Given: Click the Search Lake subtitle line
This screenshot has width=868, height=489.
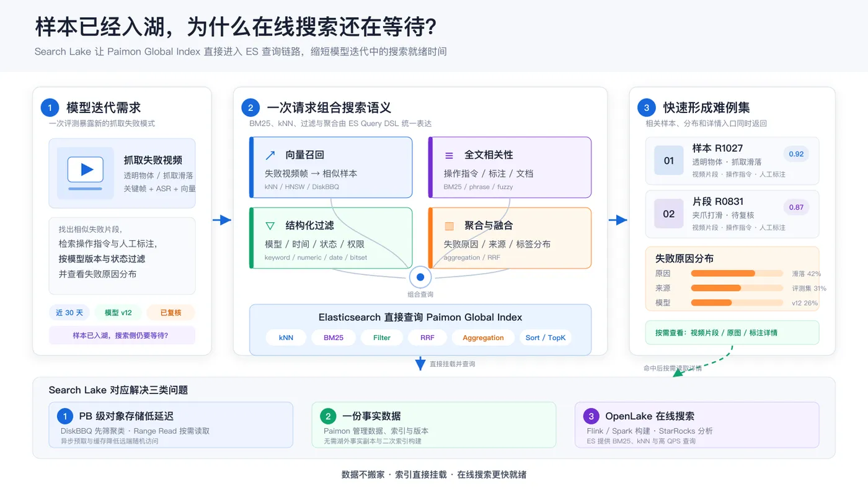Looking at the screenshot, I should coord(241,52).
